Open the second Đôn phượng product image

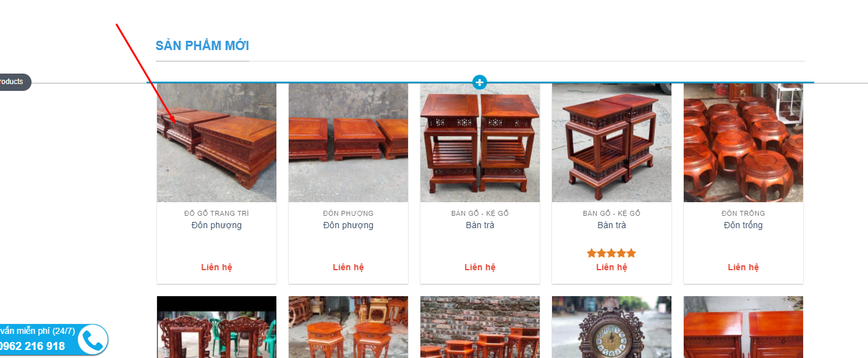click(348, 143)
